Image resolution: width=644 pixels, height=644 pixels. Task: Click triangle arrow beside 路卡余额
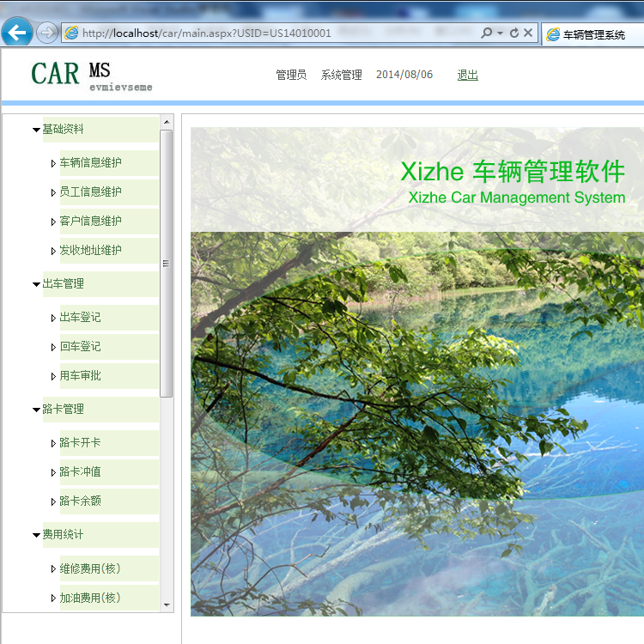pos(53,501)
